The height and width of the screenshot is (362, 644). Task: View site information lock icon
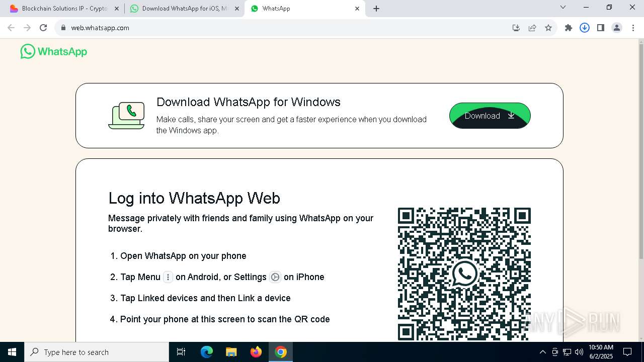click(63, 28)
